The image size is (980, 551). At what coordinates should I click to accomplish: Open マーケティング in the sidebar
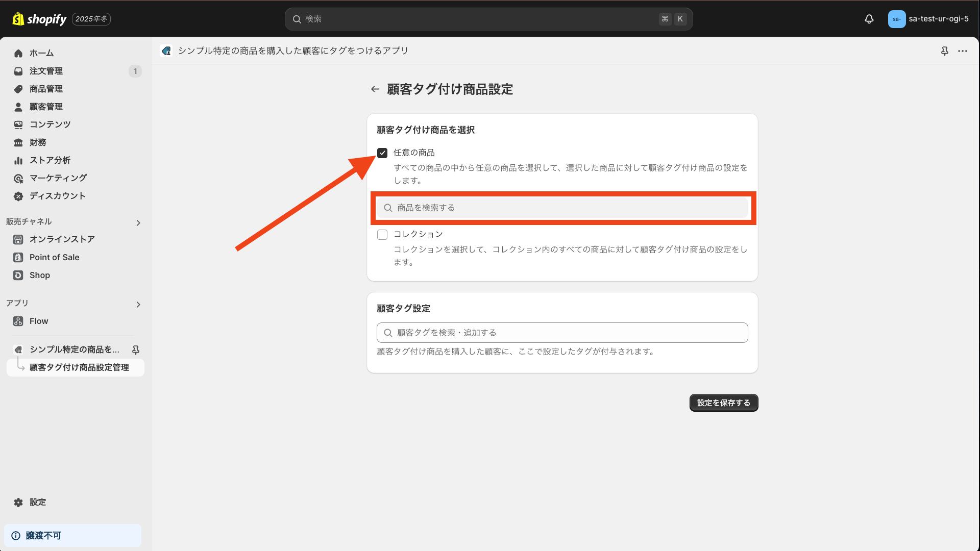58,178
